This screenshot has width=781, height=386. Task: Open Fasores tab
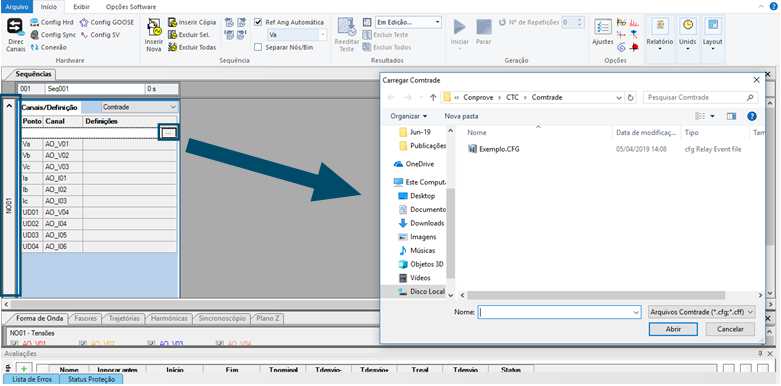(x=87, y=318)
